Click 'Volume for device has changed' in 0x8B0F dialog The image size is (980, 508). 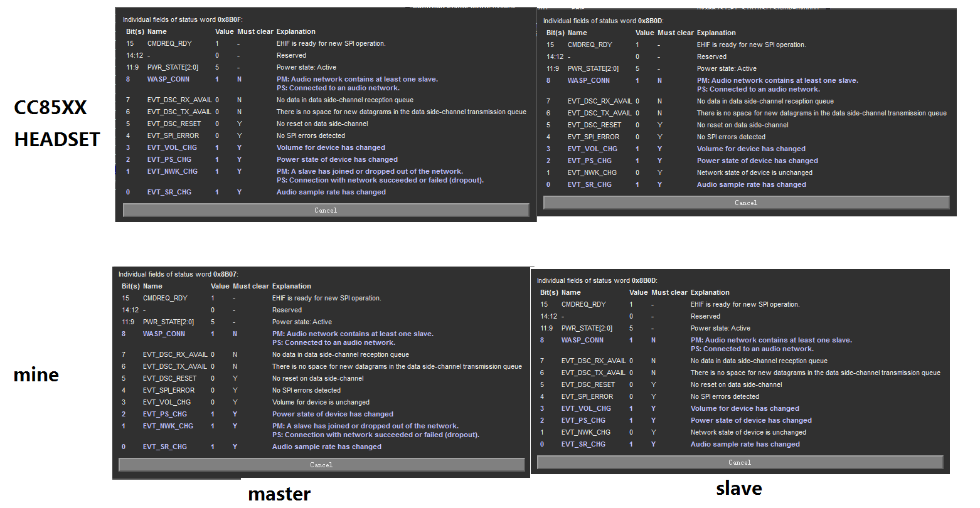click(331, 148)
